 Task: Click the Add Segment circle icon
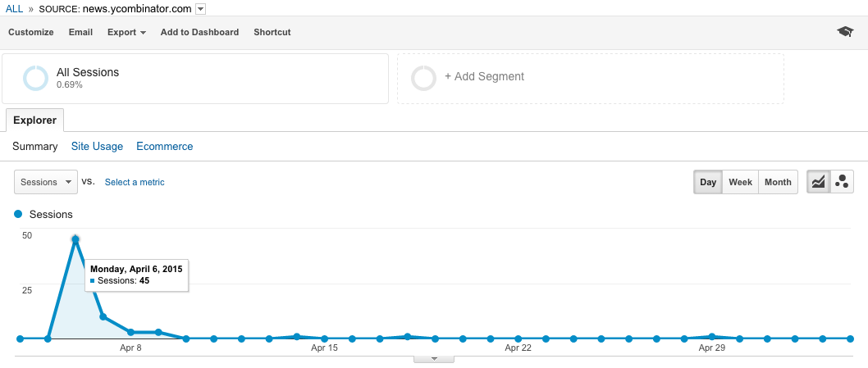[x=424, y=78]
